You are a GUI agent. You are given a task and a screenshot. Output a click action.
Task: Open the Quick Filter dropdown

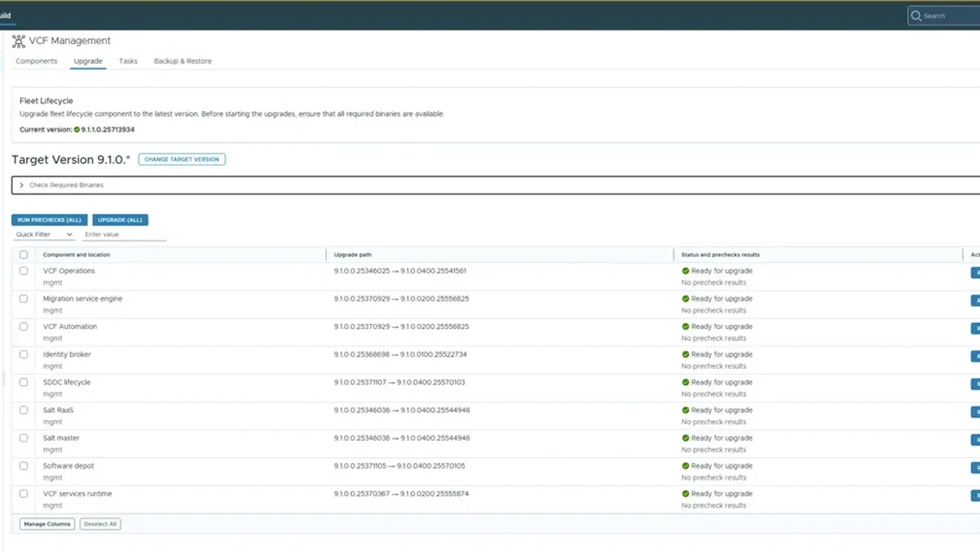click(x=44, y=234)
